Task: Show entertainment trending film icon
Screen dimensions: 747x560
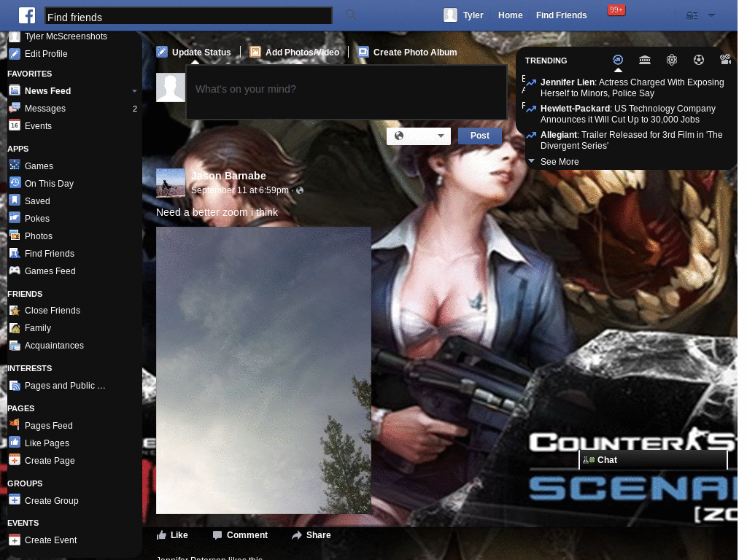Action: point(725,60)
